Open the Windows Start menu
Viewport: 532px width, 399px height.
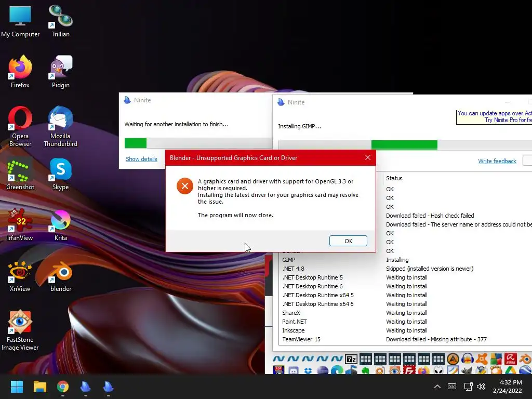(17, 387)
